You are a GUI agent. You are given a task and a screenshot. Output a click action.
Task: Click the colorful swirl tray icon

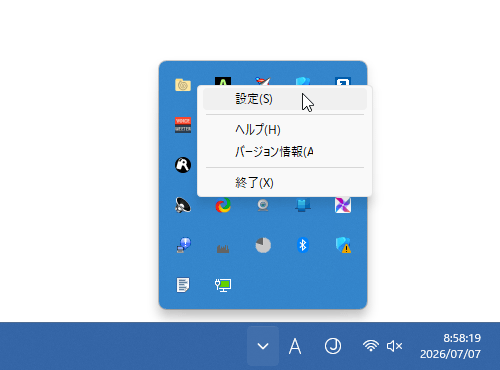coord(223,205)
